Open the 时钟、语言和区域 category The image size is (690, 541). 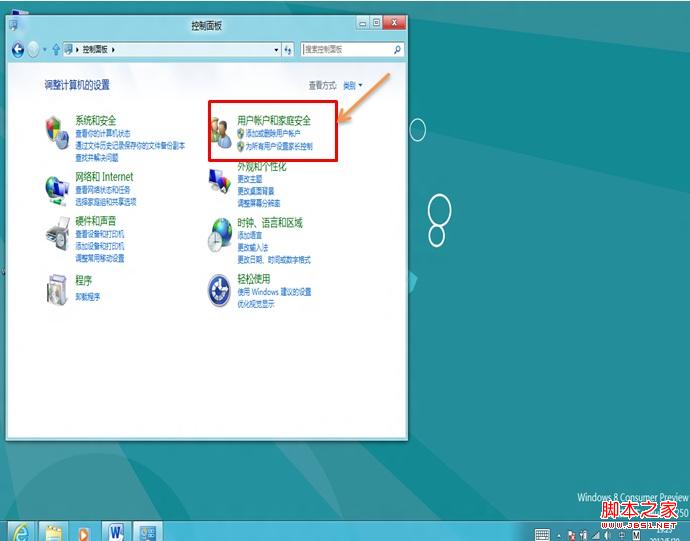(x=270, y=223)
